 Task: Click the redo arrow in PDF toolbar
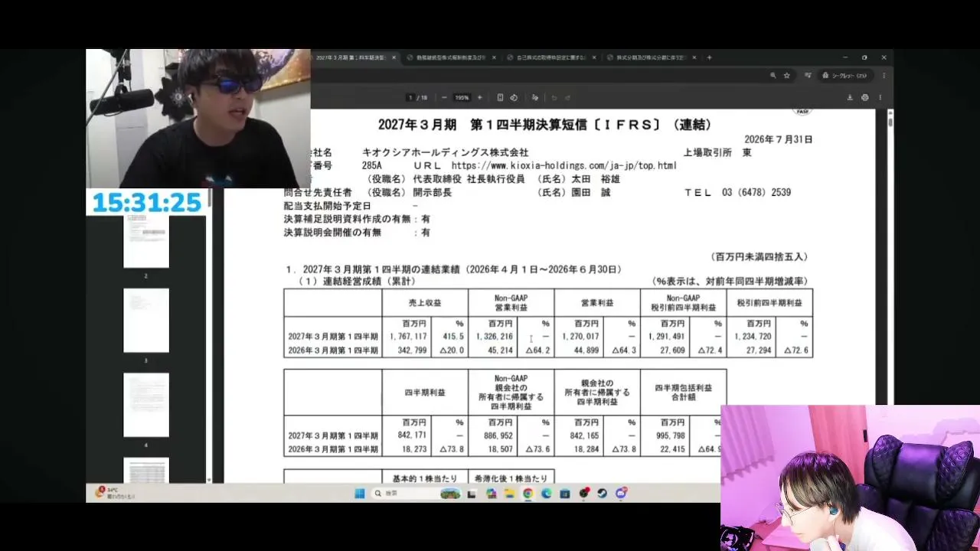pyautogui.click(x=567, y=98)
